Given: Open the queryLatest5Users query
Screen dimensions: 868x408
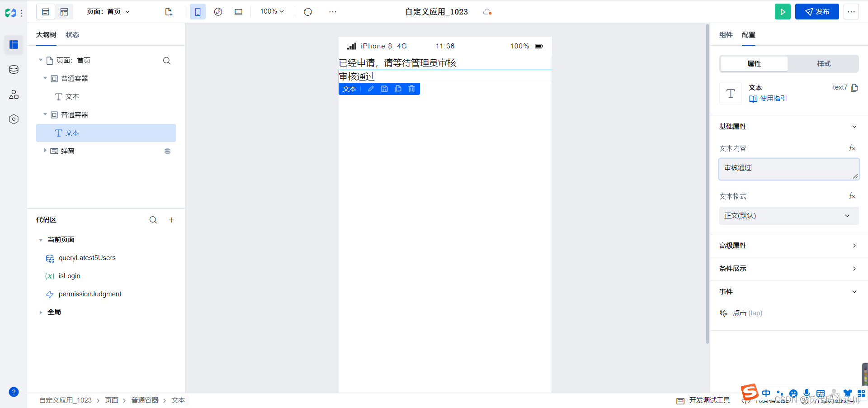Looking at the screenshot, I should (x=87, y=258).
